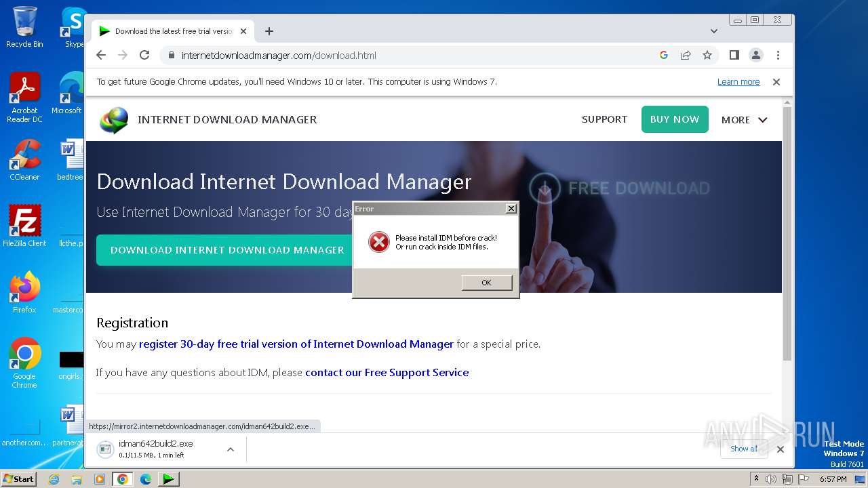Expand the MORE dropdown
The width and height of the screenshot is (868, 488).
[x=744, y=120]
